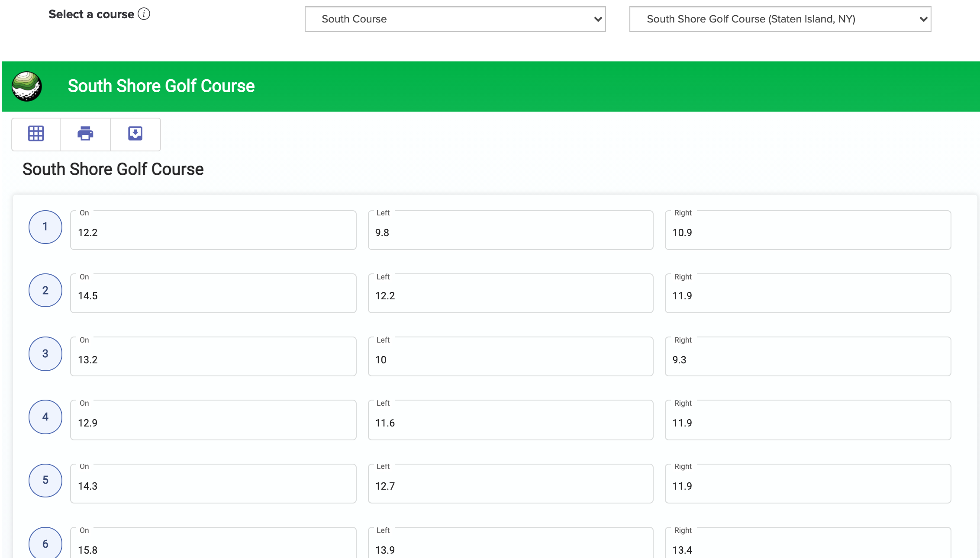980x558 pixels.
Task: Click hole 1 Left field with 9.8
Action: 510,230
